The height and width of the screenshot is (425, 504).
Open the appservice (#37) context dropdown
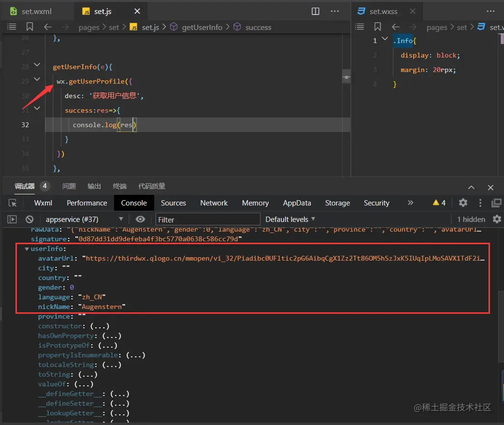[84, 220]
